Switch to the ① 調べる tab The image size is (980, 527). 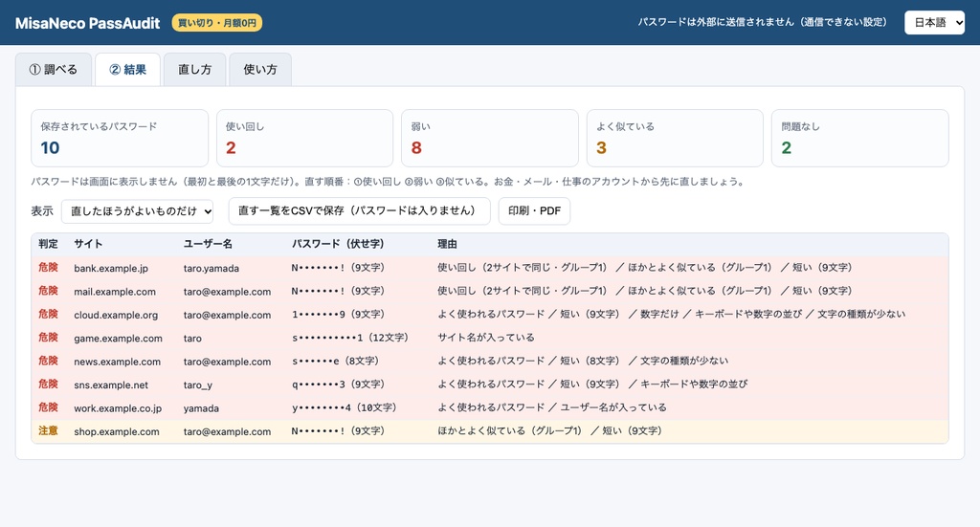click(x=54, y=69)
